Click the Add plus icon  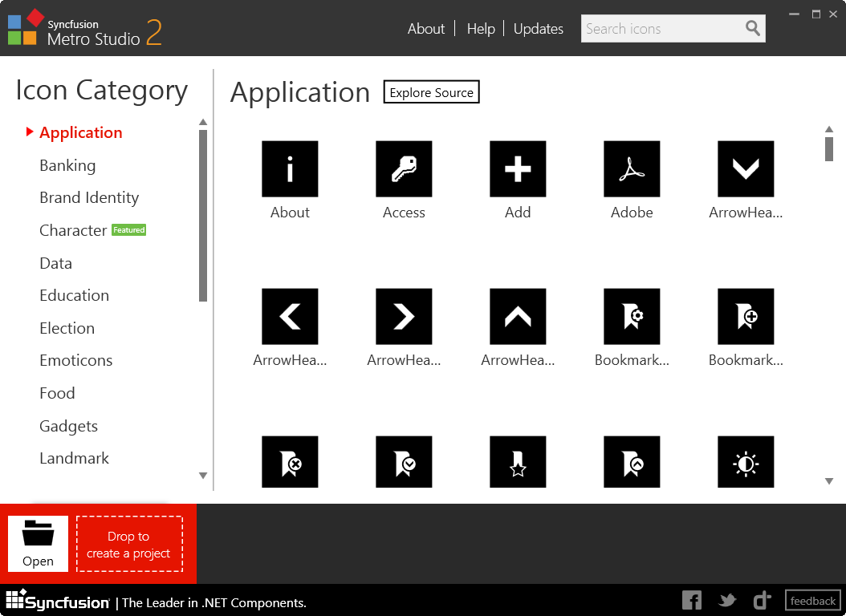coord(518,168)
